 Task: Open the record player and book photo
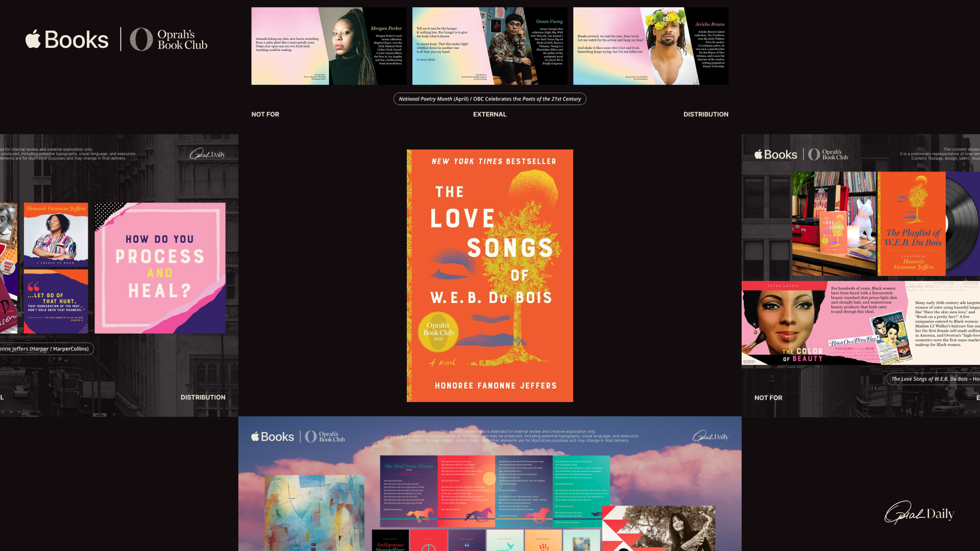(835, 224)
